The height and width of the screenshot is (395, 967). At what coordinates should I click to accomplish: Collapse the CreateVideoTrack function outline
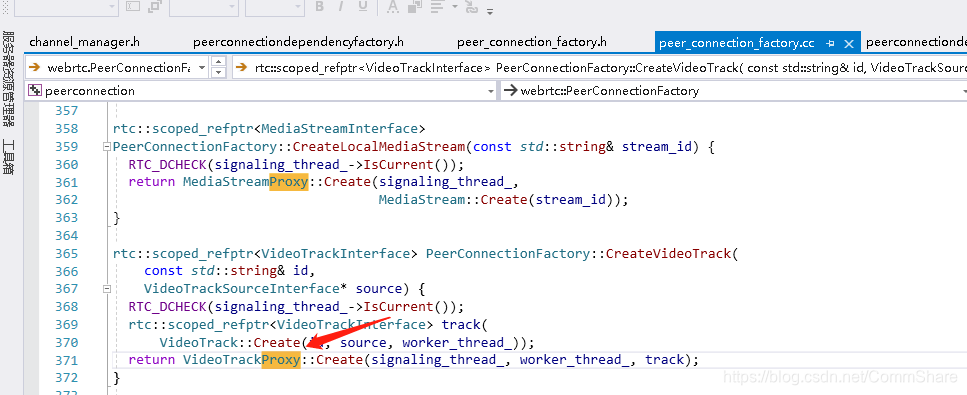[107, 289]
